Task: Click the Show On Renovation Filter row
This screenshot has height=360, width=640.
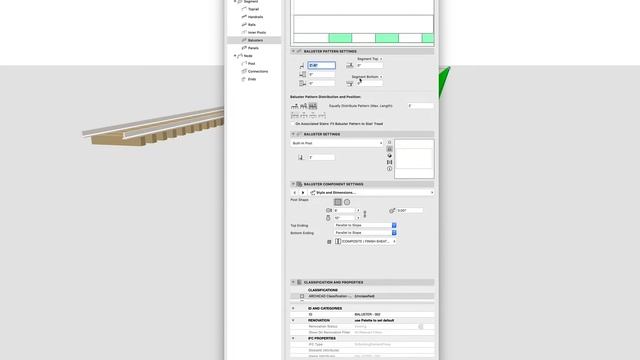Action: tap(362, 333)
